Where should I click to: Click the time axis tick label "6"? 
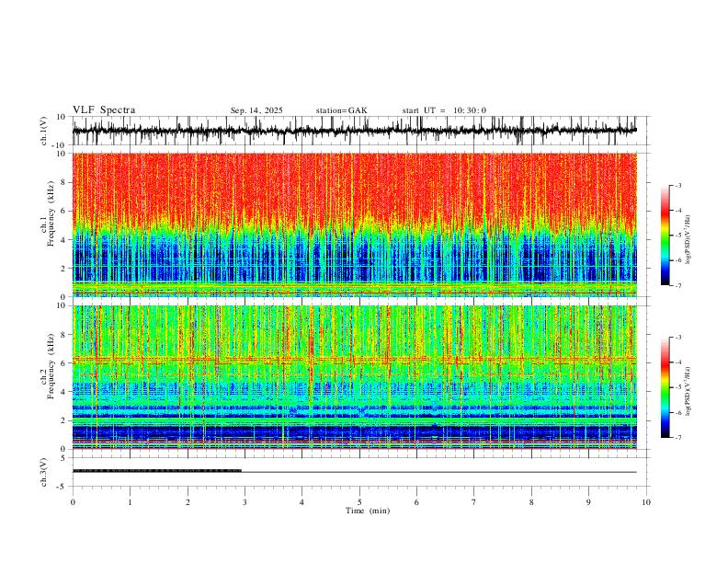click(x=416, y=502)
